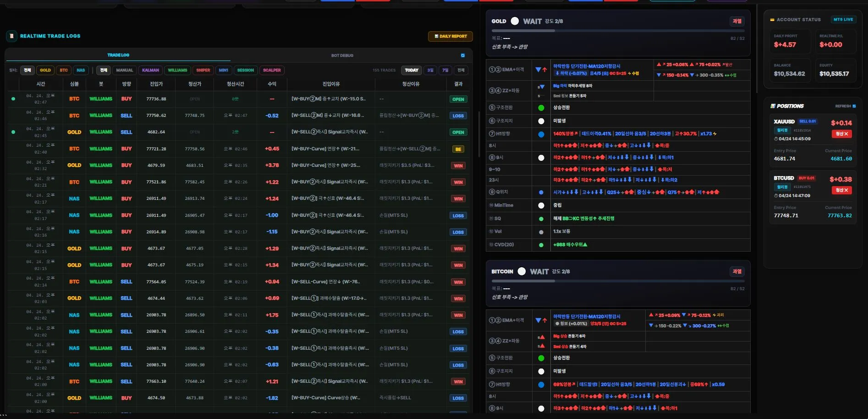The image size is (868, 419).
Task: Open the Daily Report
Action: point(450,36)
